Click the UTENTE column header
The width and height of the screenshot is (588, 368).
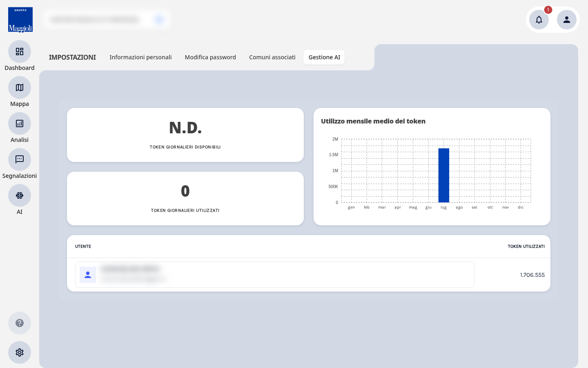pyautogui.click(x=83, y=247)
